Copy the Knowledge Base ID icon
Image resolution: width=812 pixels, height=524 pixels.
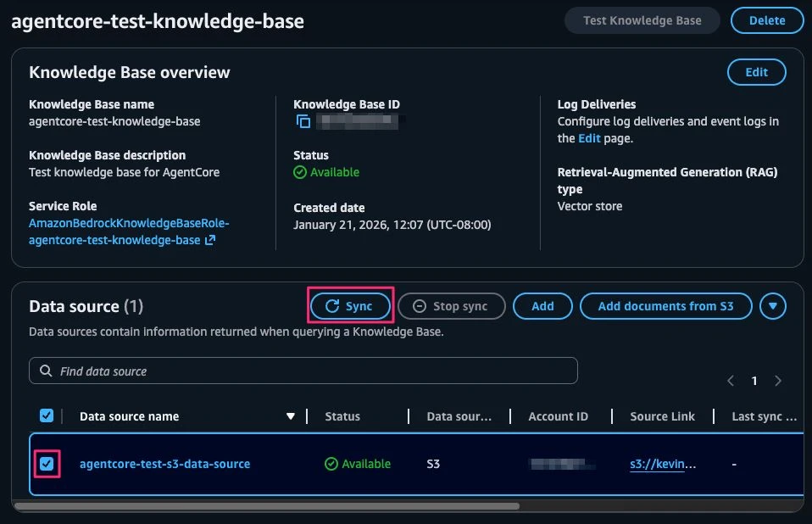click(x=303, y=121)
